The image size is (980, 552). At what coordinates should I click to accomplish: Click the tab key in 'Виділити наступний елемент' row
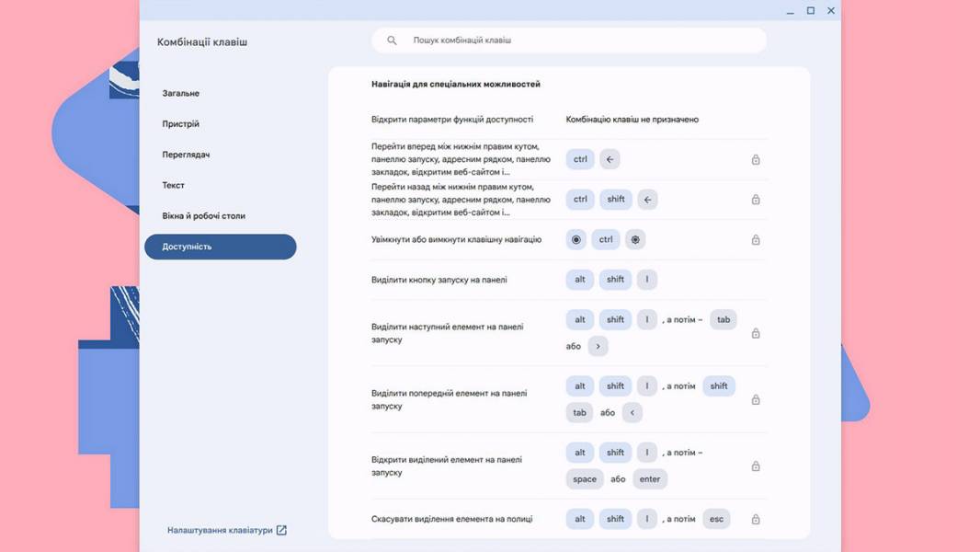(x=724, y=319)
